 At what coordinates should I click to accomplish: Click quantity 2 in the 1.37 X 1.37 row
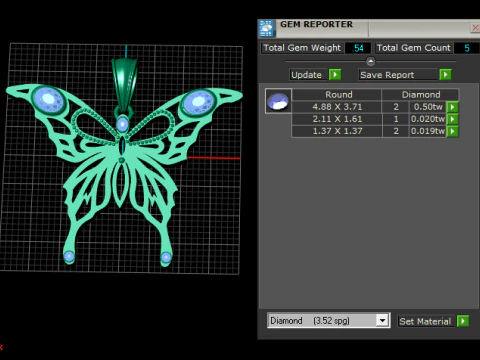point(396,131)
